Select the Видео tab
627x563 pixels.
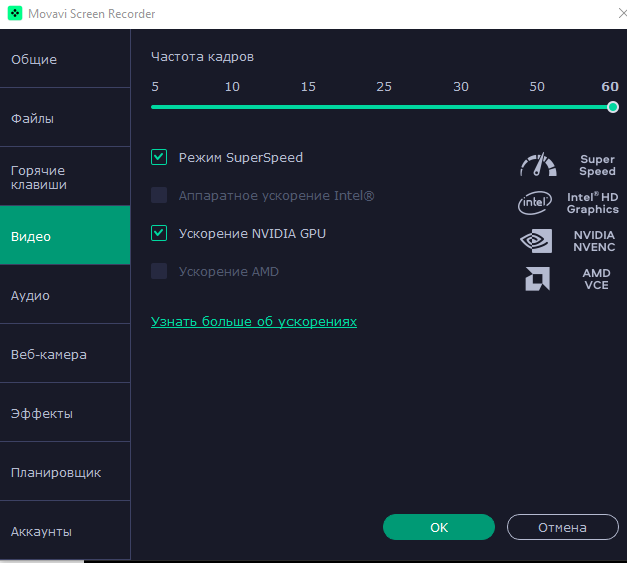pos(65,235)
